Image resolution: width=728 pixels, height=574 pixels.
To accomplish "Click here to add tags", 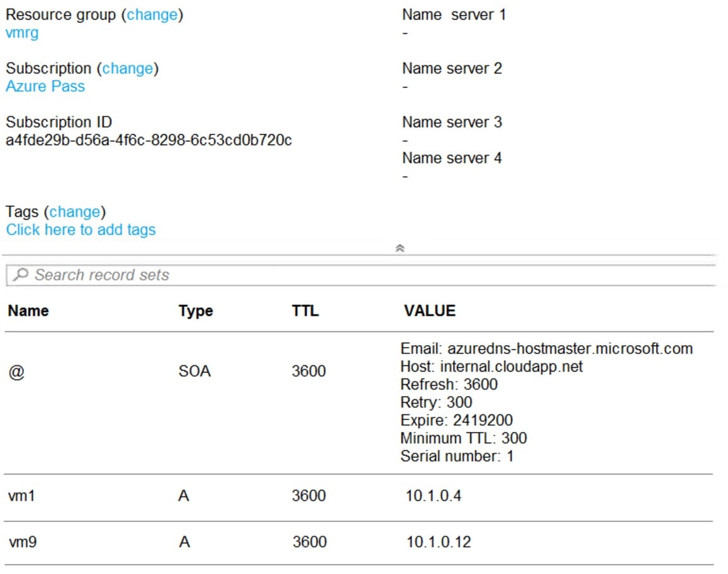I will tap(79, 229).
